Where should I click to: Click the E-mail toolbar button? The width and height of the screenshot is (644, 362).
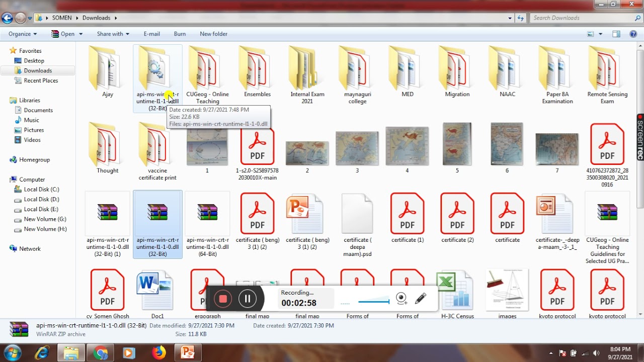(x=151, y=34)
